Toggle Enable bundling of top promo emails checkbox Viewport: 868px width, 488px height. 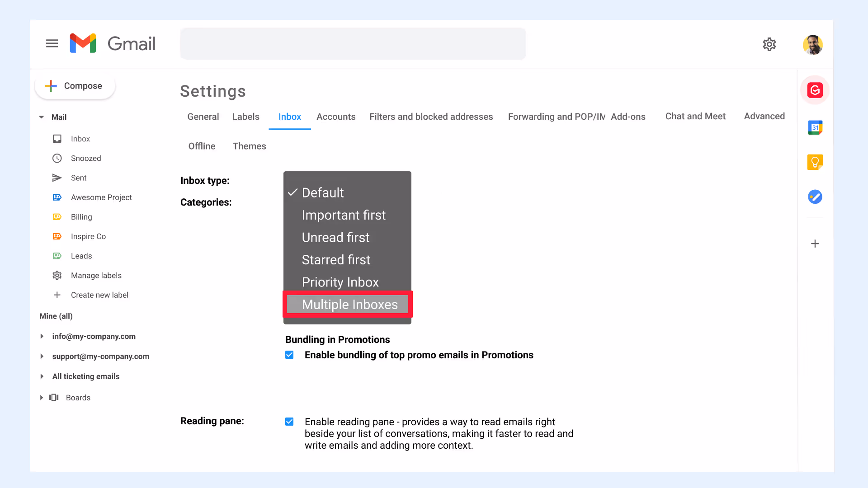coord(289,355)
